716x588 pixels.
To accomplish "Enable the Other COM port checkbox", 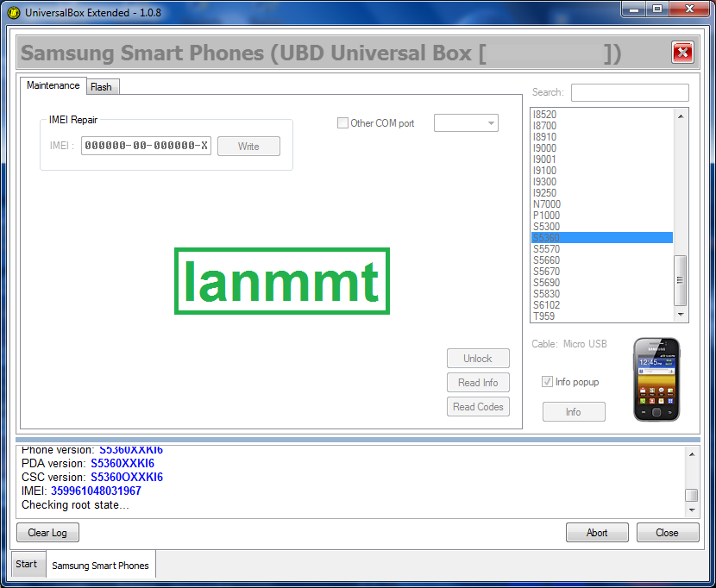I will pos(342,122).
